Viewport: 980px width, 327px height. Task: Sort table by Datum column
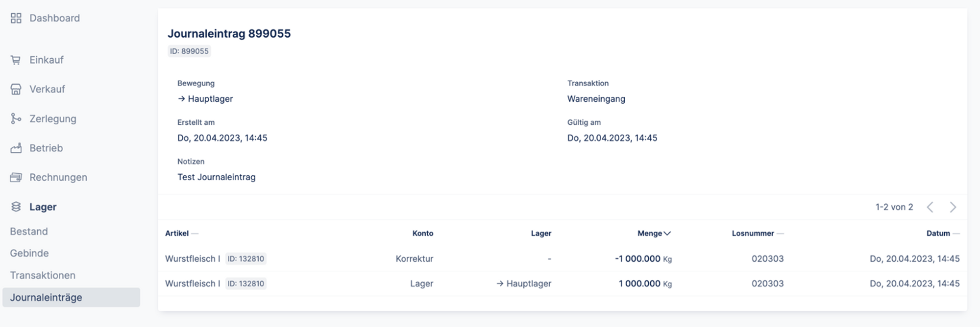938,234
